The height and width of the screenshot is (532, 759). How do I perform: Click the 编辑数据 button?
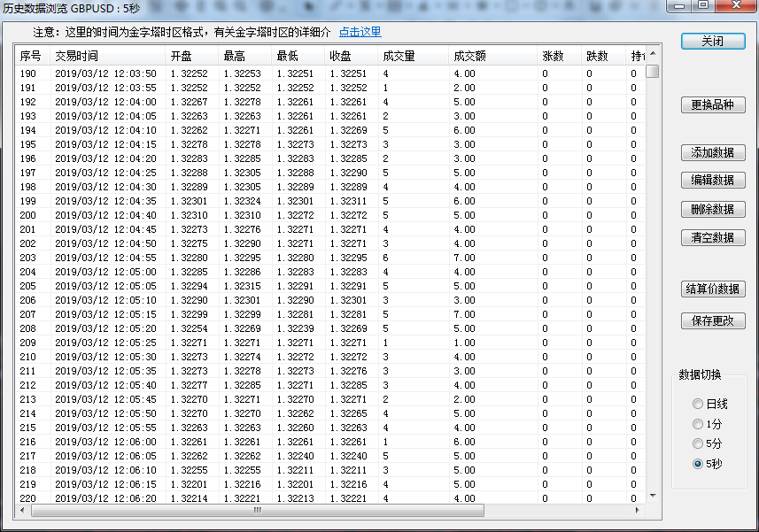pos(713,181)
